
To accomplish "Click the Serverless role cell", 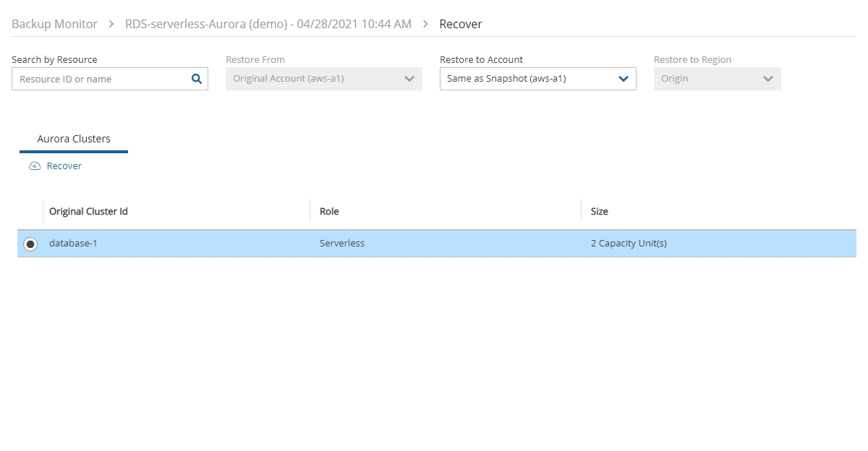I will point(342,244).
